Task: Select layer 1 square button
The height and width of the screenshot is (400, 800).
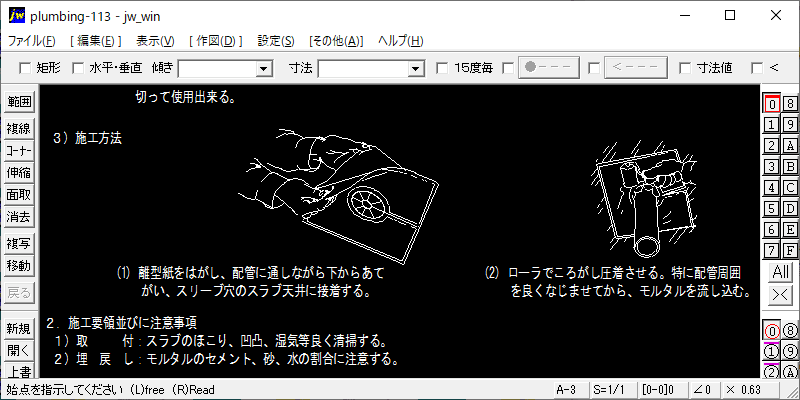Action: 772,124
